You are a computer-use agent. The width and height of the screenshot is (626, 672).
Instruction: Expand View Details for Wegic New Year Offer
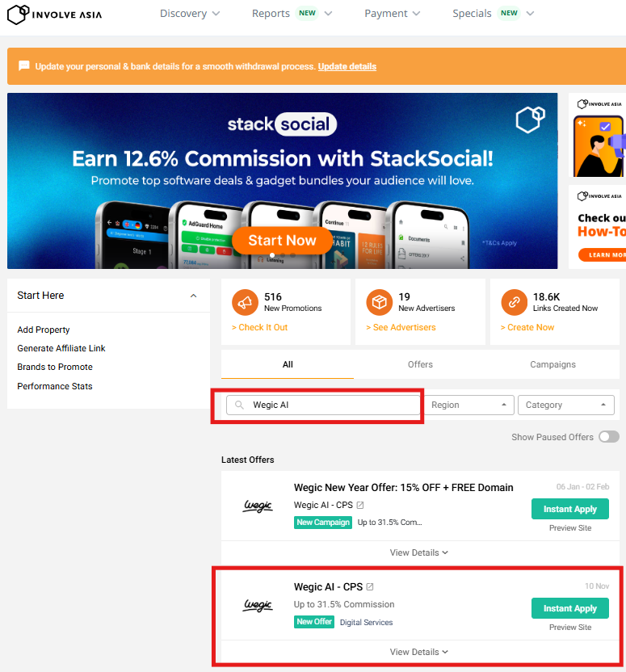point(419,552)
